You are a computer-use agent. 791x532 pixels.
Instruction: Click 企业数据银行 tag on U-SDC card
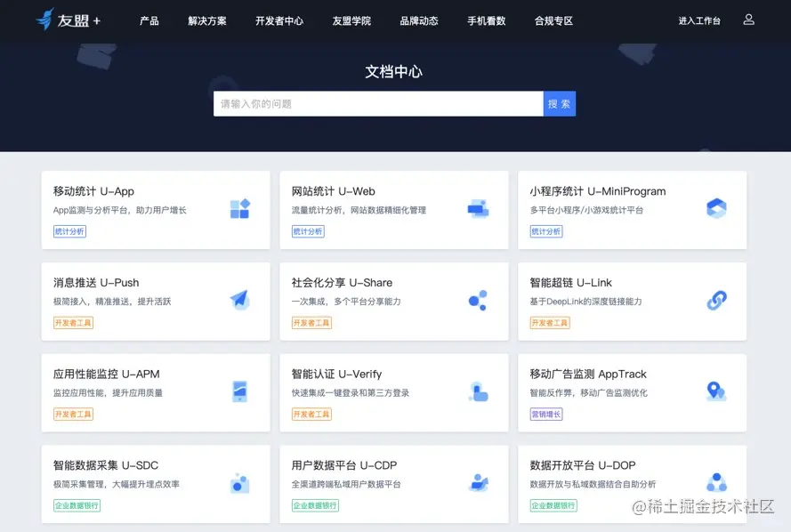pyautogui.click(x=77, y=505)
